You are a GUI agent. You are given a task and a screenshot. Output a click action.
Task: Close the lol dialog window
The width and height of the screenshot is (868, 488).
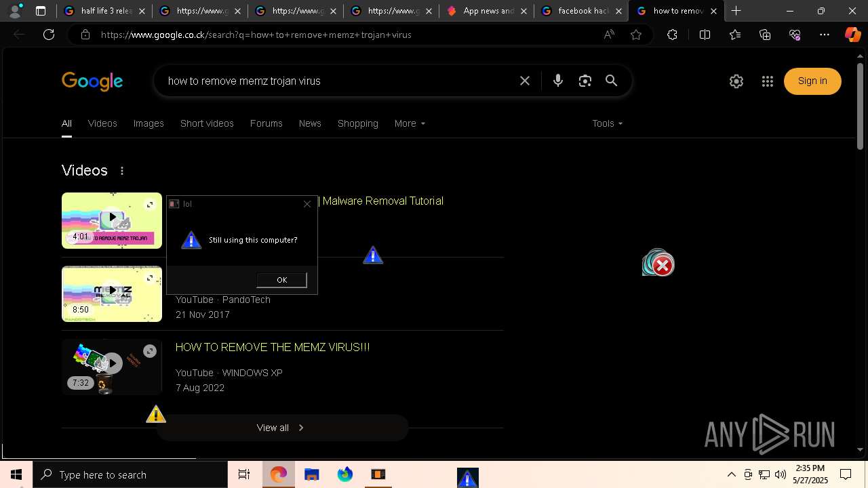pos(307,203)
